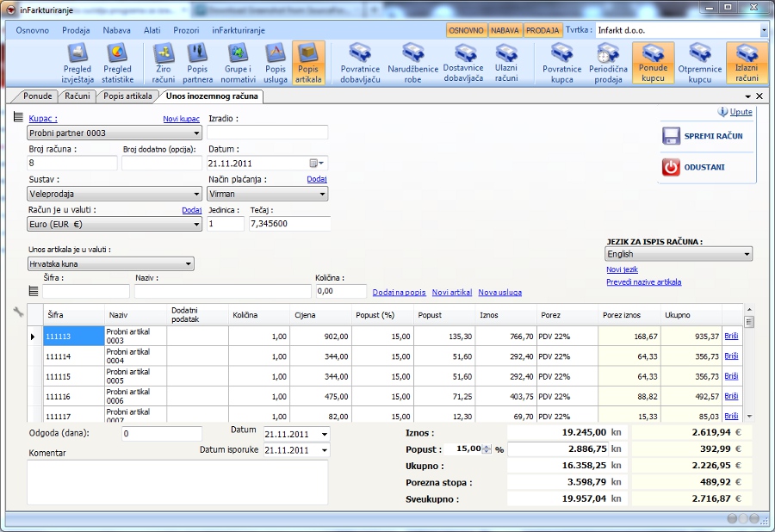The height and width of the screenshot is (532, 775).
Task: Open the Alati menu
Action: click(x=152, y=30)
